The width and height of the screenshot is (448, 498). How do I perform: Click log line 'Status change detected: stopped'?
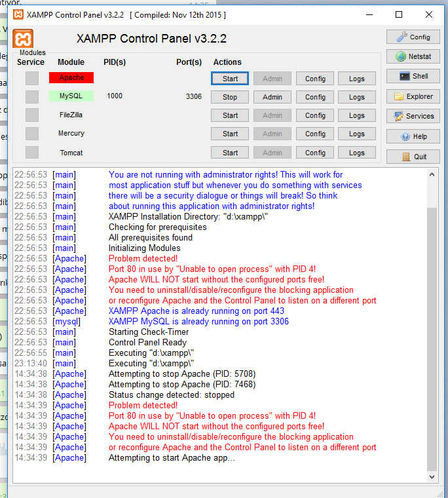coord(172,394)
